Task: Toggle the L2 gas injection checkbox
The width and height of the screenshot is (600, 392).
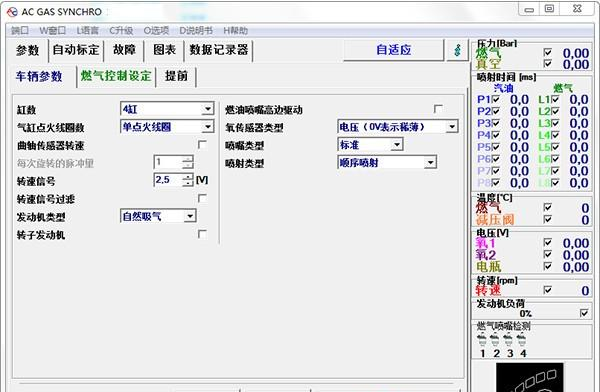Action: point(555,111)
